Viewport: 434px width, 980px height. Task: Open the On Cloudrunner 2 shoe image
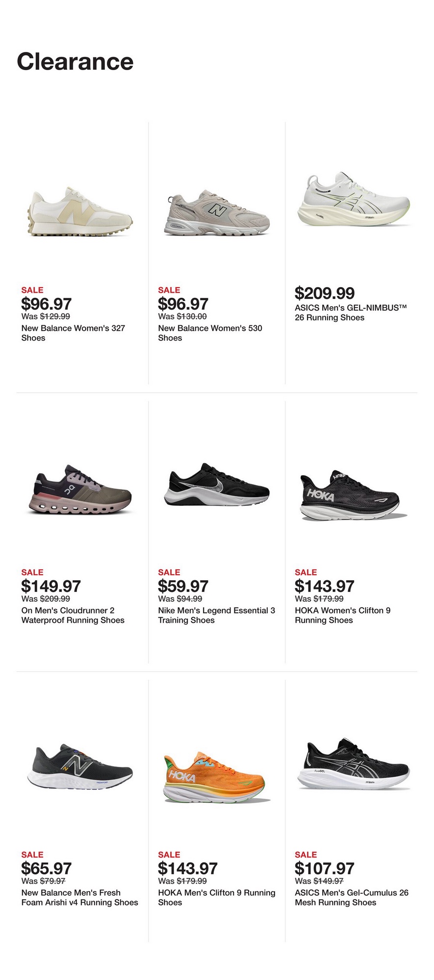(x=79, y=490)
